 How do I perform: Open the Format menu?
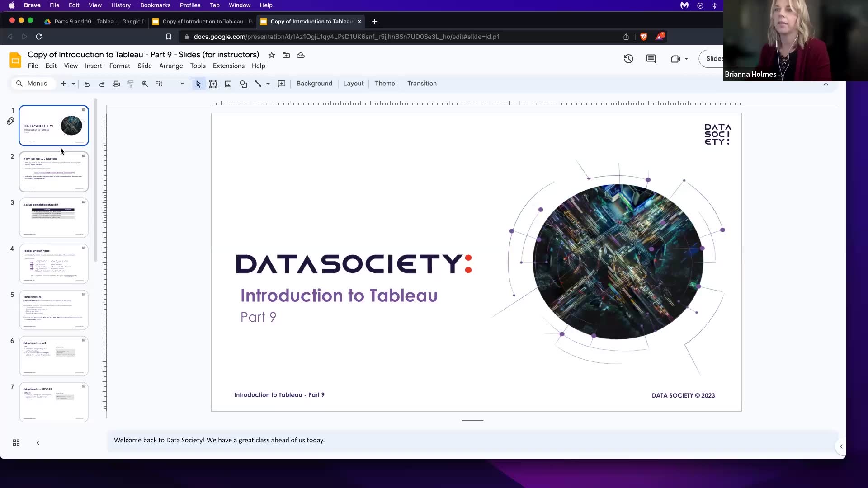(x=120, y=66)
